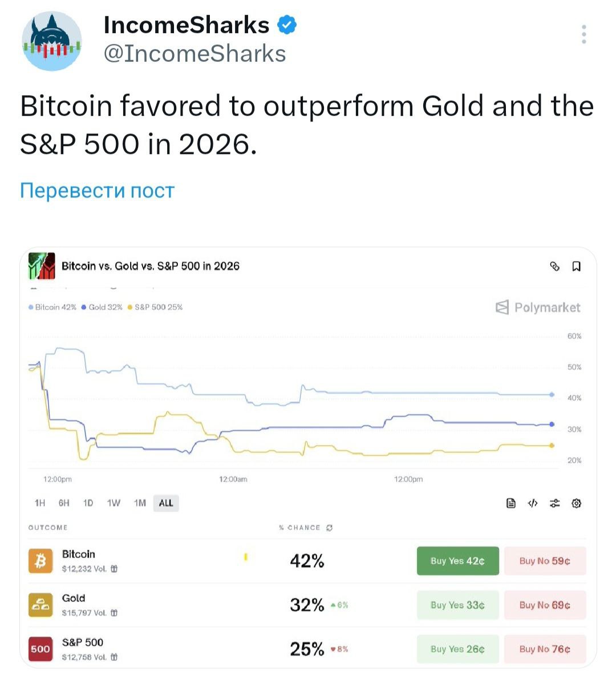Click the 'Перевести пост' translate link

97,191
